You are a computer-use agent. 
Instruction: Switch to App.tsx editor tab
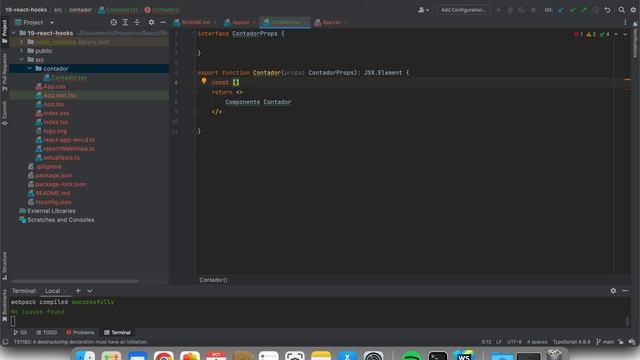(x=240, y=22)
